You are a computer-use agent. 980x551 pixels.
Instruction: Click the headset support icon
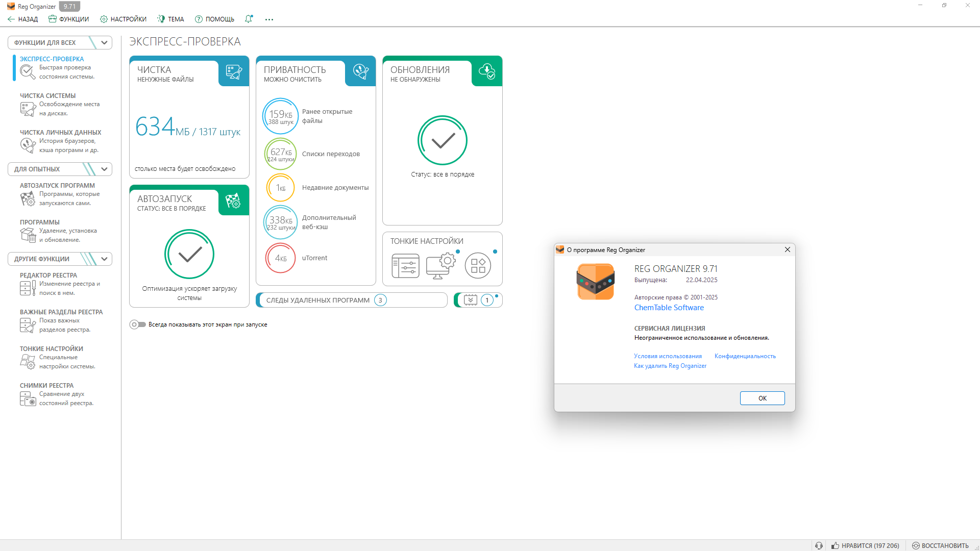tap(819, 545)
